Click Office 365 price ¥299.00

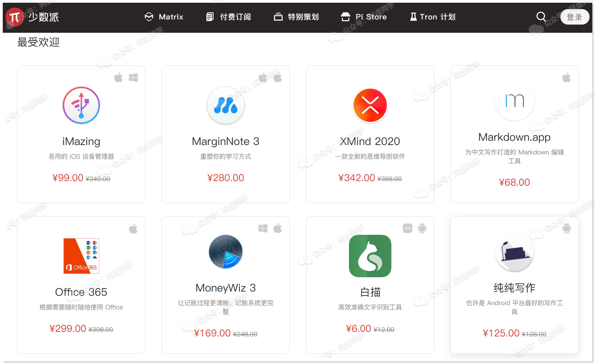pyautogui.click(x=68, y=329)
